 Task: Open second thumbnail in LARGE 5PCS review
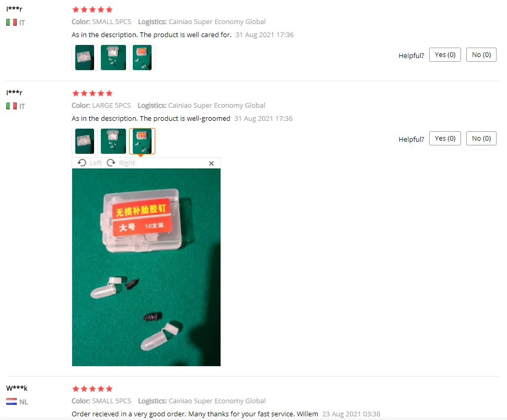pyautogui.click(x=113, y=141)
